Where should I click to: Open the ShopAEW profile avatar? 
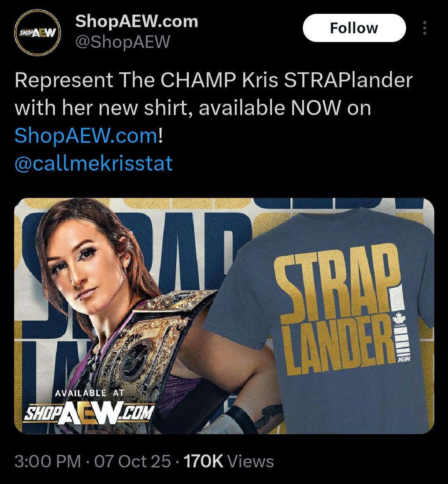(37, 33)
